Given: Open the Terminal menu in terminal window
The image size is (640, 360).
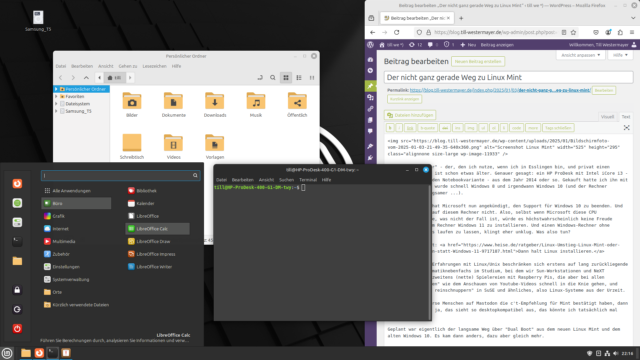Looking at the screenshot, I should pos(308,180).
